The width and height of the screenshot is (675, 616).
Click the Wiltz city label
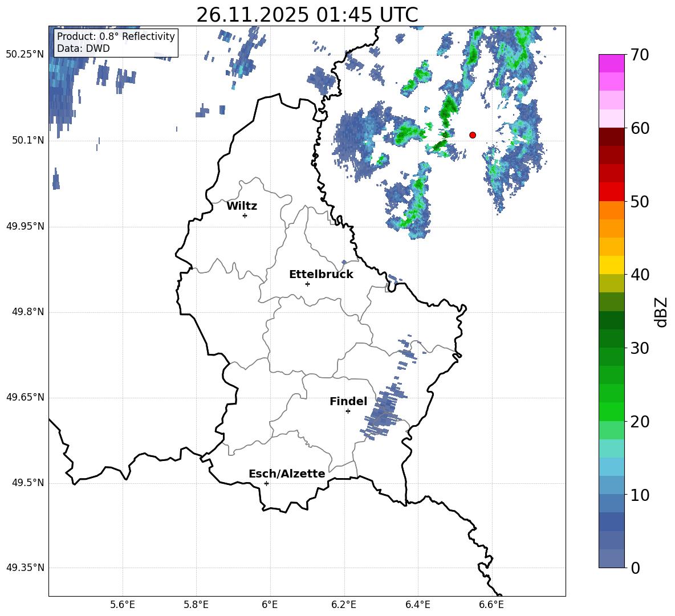tap(242, 206)
